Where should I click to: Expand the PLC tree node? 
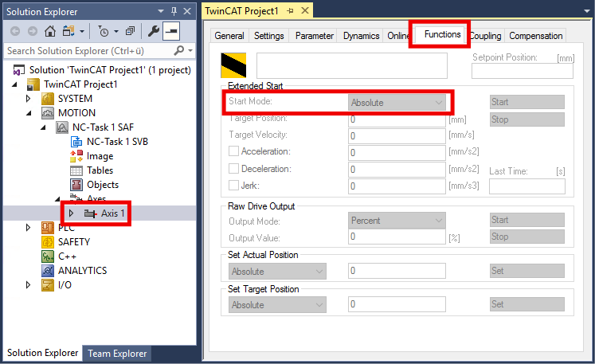pos(28,228)
